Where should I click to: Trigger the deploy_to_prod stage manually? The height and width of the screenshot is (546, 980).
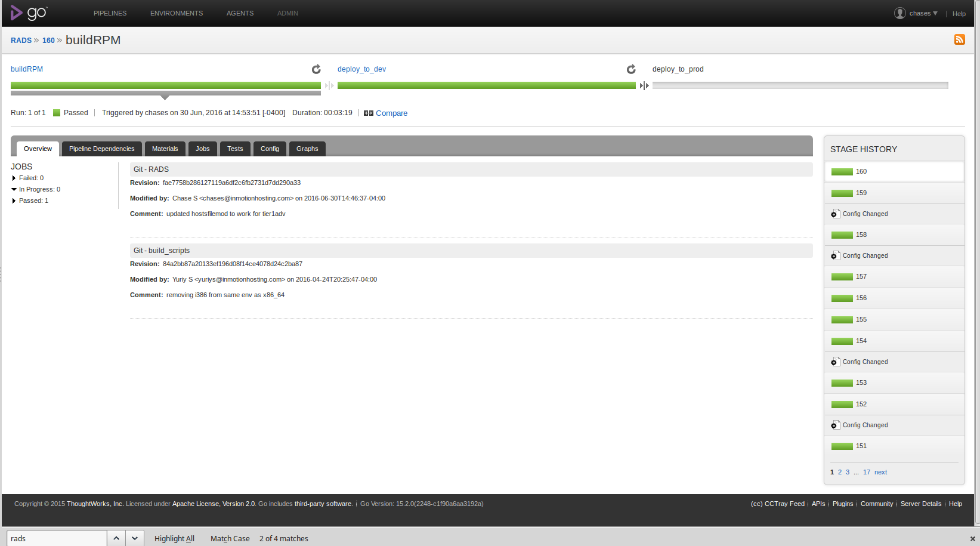coord(644,86)
